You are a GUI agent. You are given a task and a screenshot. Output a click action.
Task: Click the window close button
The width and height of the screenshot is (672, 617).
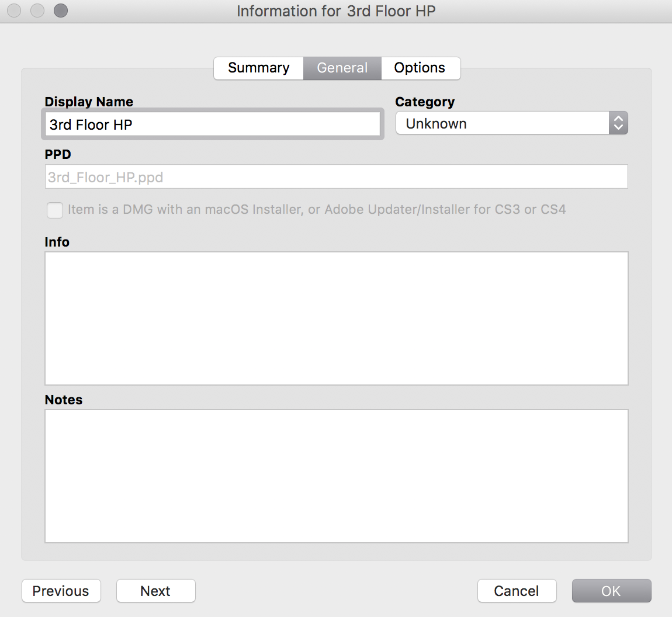click(14, 11)
